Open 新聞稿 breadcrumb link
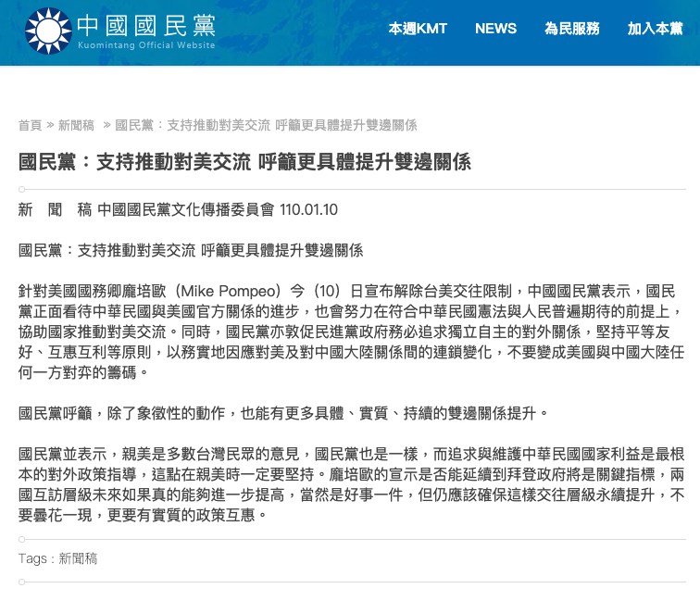This screenshot has height=601, width=700. (x=76, y=125)
